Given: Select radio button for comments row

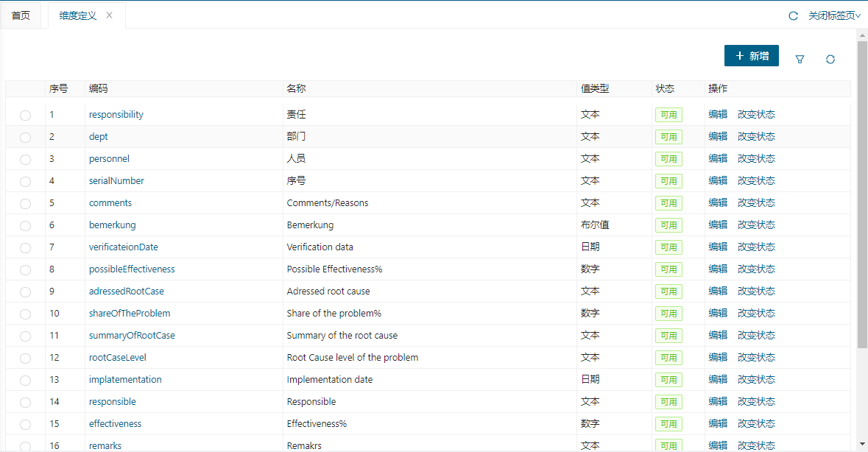Looking at the screenshot, I should point(26,204).
